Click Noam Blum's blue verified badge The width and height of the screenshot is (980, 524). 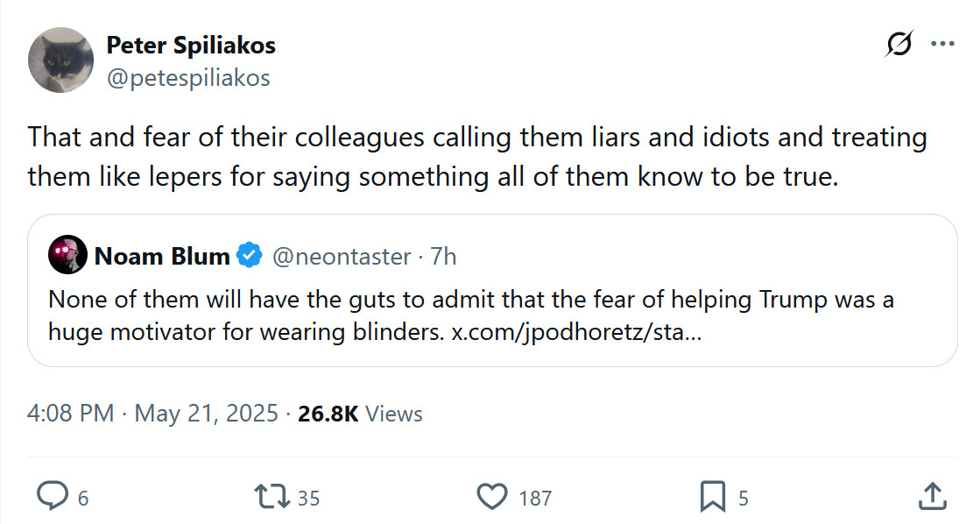coord(250,256)
